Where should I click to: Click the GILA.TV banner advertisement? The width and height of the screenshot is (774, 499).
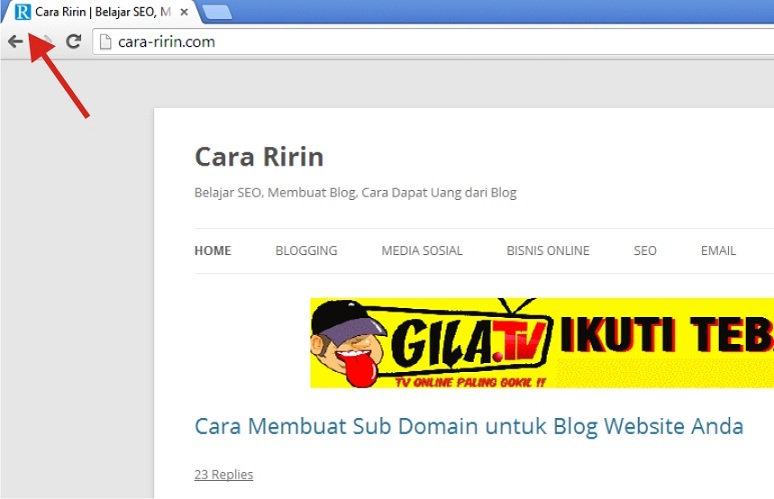coord(542,343)
